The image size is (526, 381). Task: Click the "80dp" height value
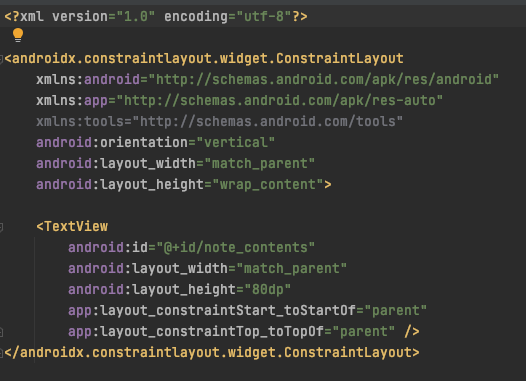tap(268, 289)
